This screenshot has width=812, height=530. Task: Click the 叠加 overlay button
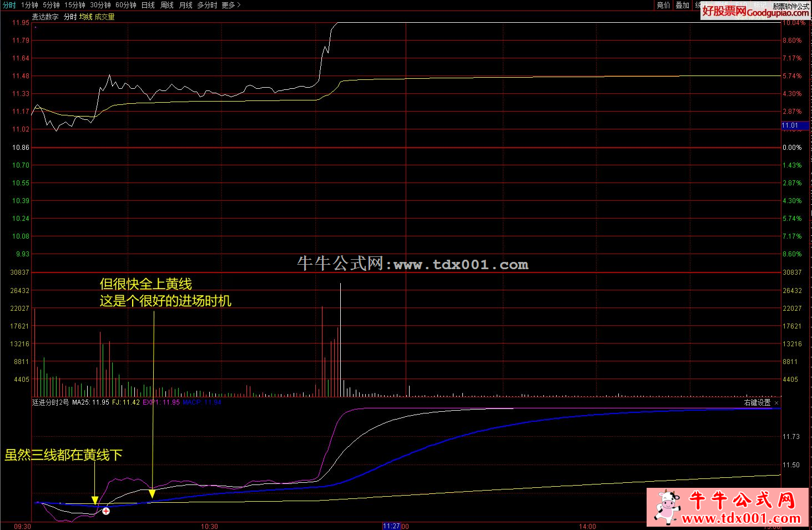683,5
